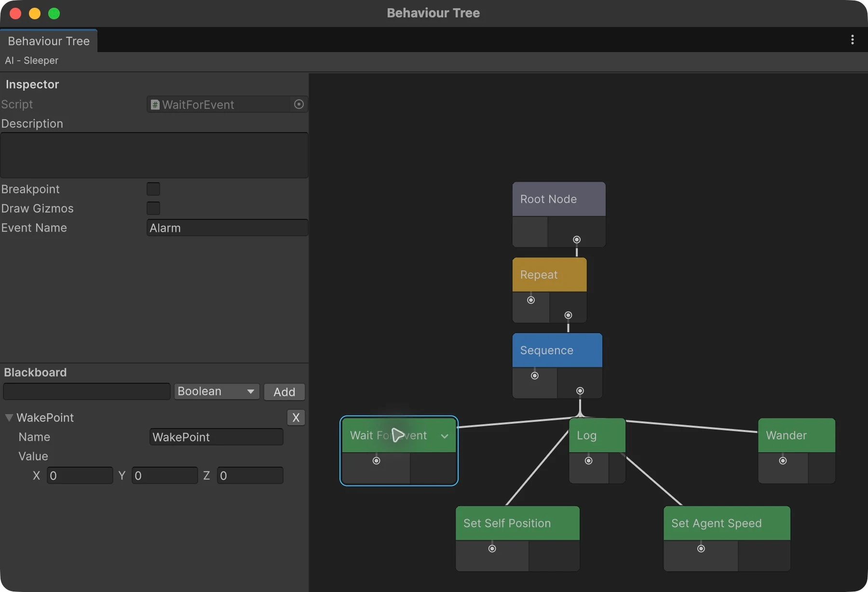
Task: Click the Value label under WakePoint
Action: 33,456
